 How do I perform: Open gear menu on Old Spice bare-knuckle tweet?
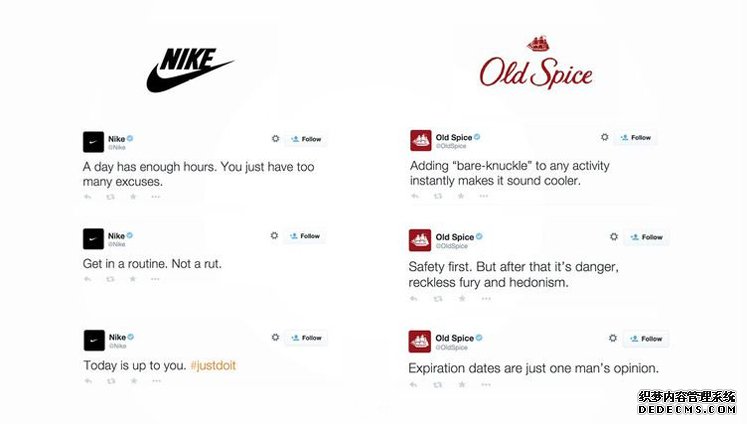(605, 137)
